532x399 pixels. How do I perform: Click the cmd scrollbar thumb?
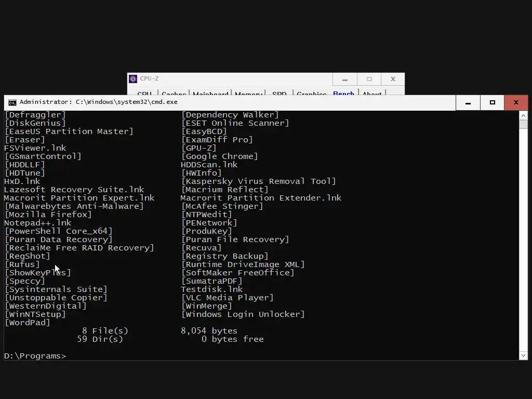523,124
